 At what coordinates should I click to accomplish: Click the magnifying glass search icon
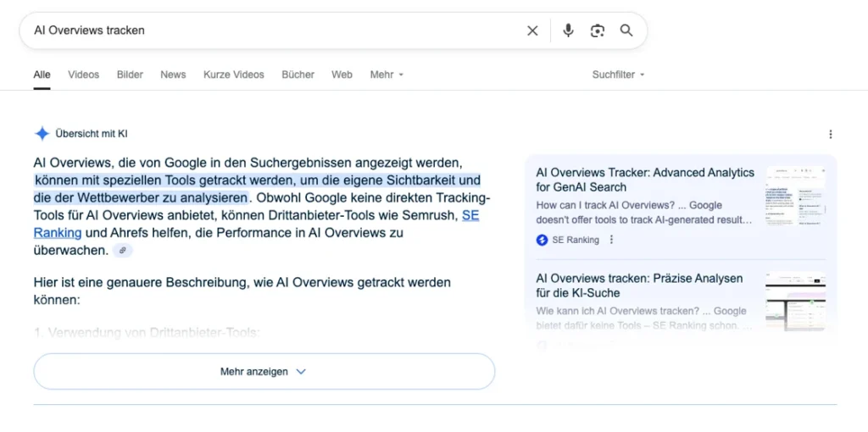coord(626,30)
